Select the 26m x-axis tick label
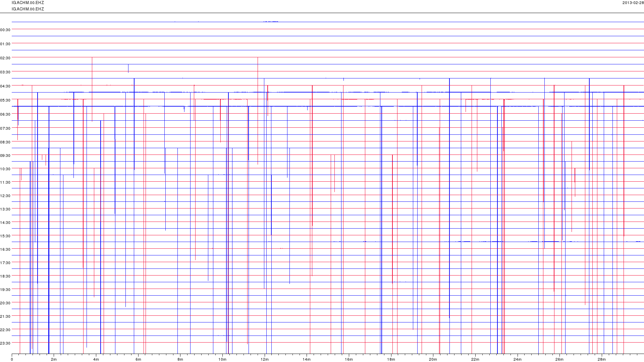Screen dimensions: 644x362 pos(559,360)
